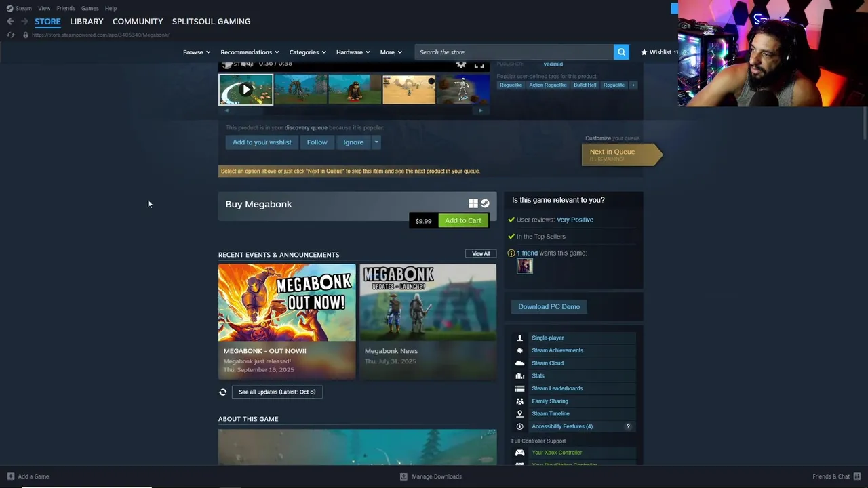Follow the game Megabonk
Screen dimensions: 868x488
317,142
